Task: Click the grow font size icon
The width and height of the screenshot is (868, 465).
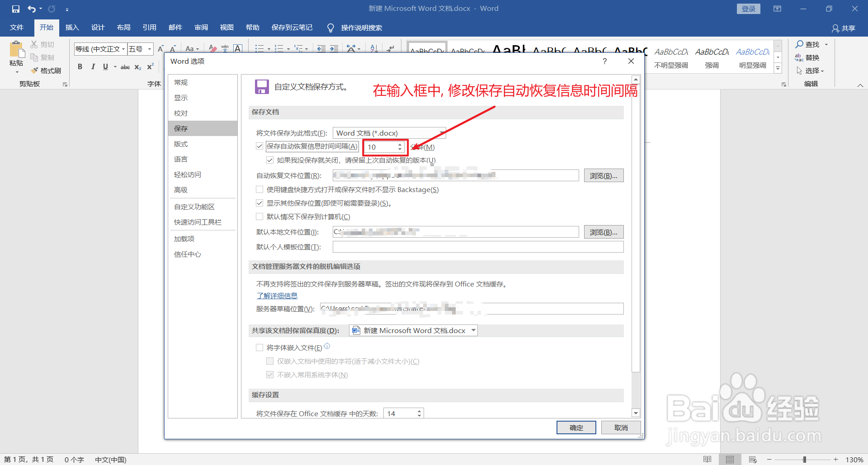Action: (x=160, y=49)
